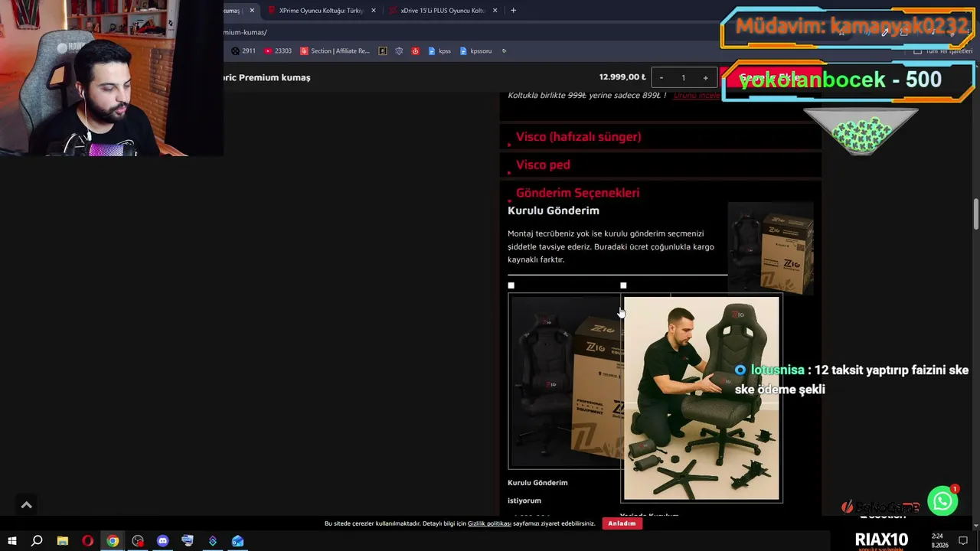This screenshot has width=980, height=551.
Task: Accept cookies with Anladım button
Action: 622,523
